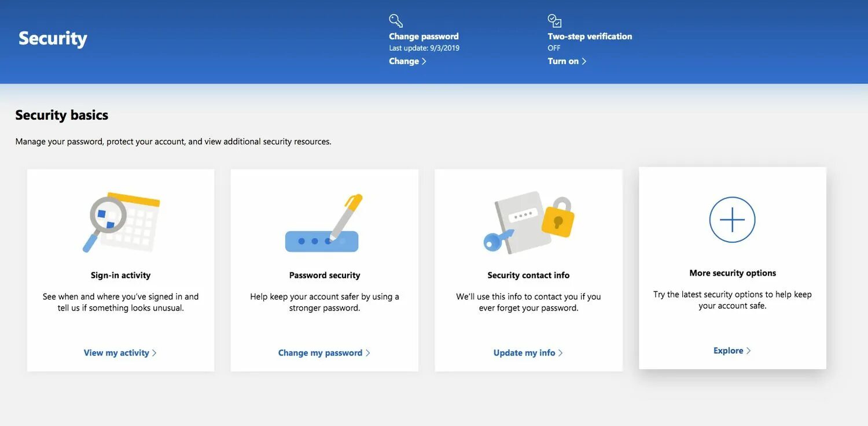Select the Security contact info title

(x=528, y=275)
